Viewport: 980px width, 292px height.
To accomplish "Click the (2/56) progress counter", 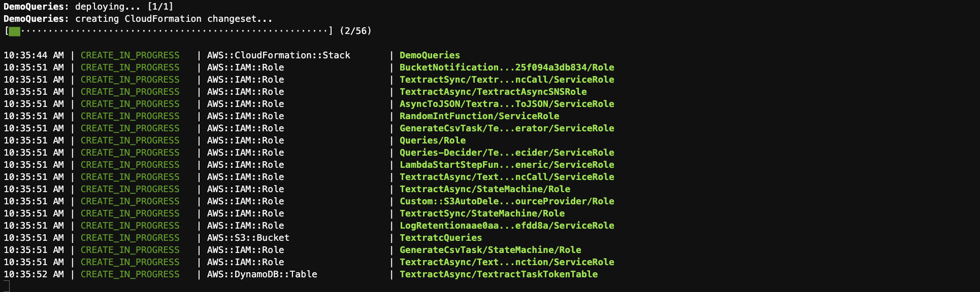I will pyautogui.click(x=355, y=31).
